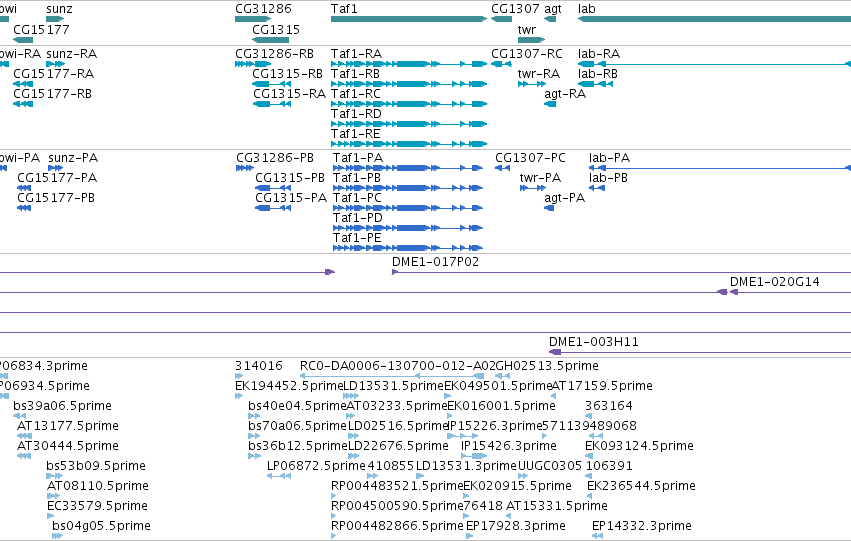Select the Taf1 gene label
The height and width of the screenshot is (541, 851).
(x=344, y=9)
